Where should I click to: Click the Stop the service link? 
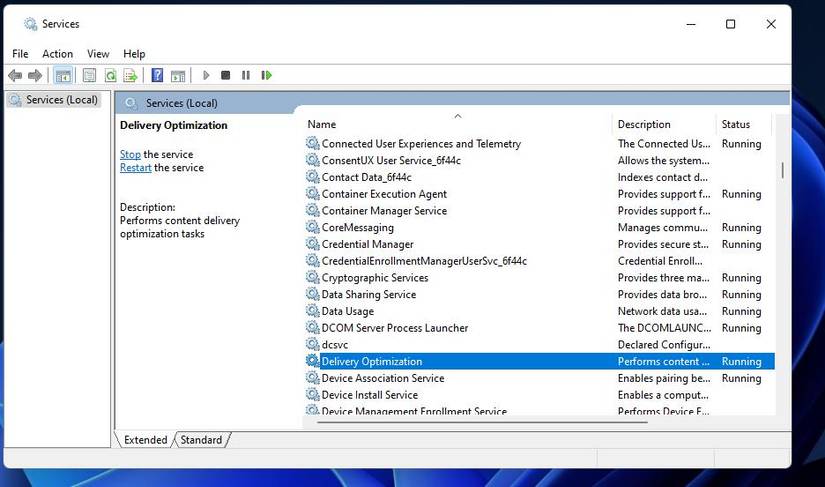130,154
